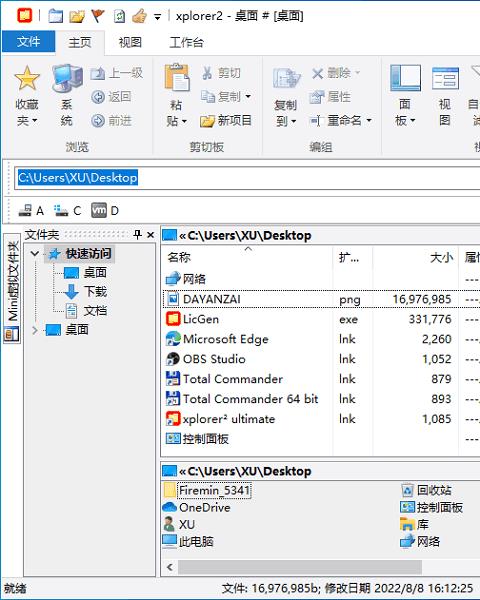Click the lower pane scroll-left arrow

(x=170, y=567)
